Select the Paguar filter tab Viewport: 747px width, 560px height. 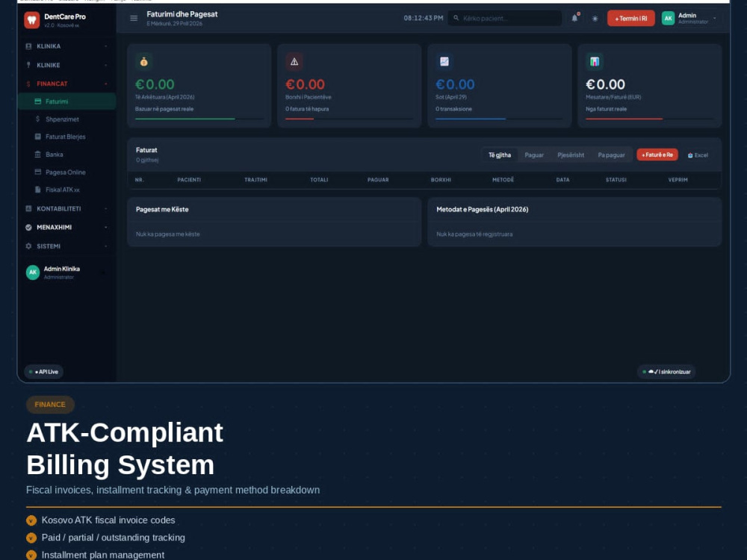coord(534,155)
